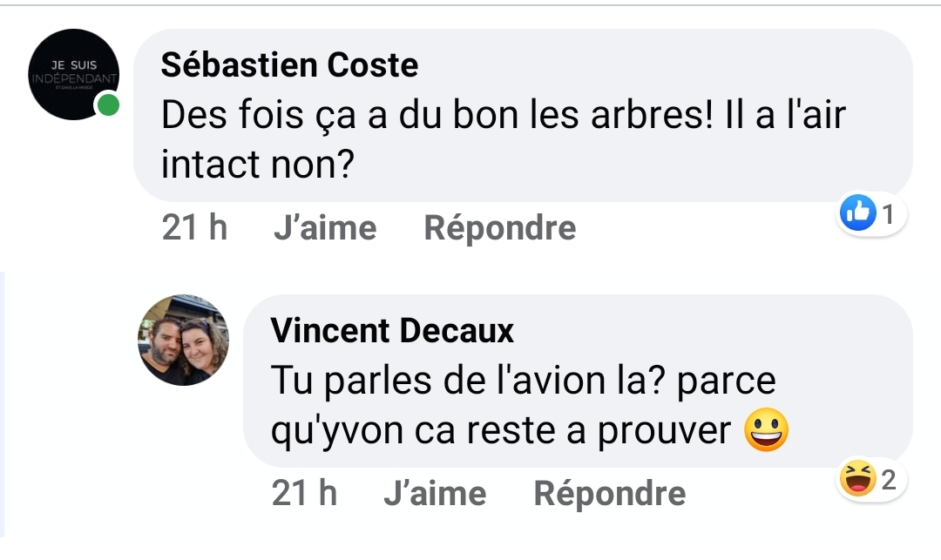Click the blue thumbs-up reaction icon
Image resolution: width=941 pixels, height=560 pixels.
point(859,213)
